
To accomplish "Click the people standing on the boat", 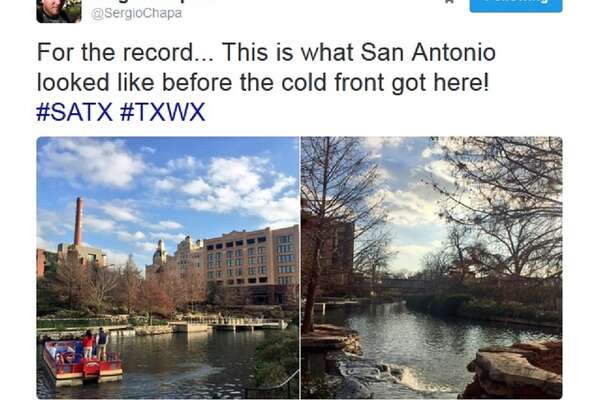I will (95, 342).
